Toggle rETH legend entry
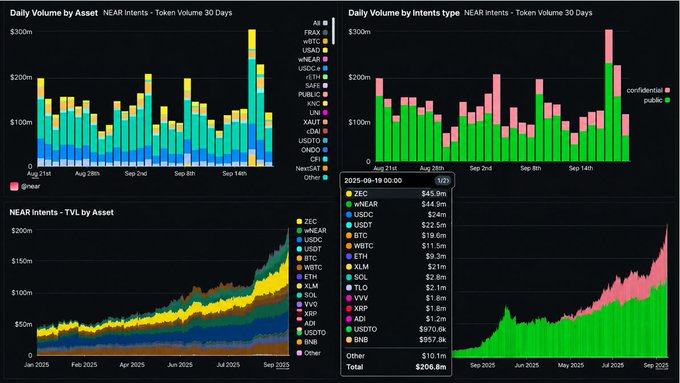This screenshot has height=383, width=680. click(x=317, y=77)
